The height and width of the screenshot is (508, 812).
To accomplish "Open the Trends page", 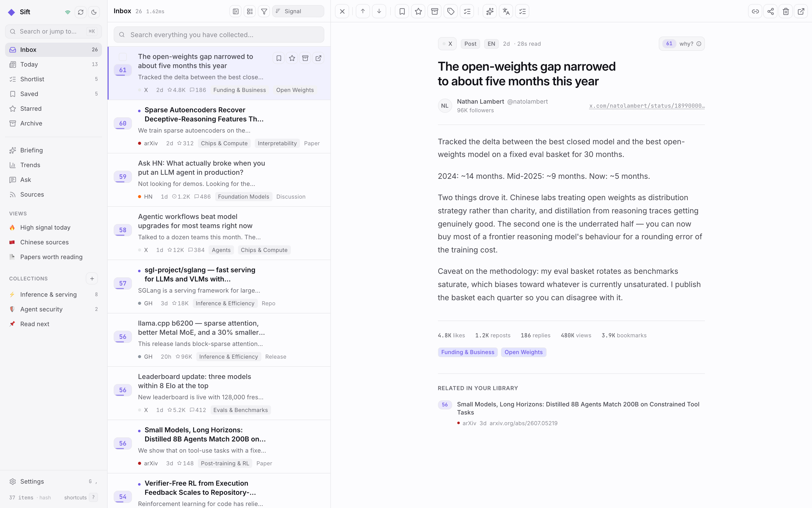I will click(53, 165).
